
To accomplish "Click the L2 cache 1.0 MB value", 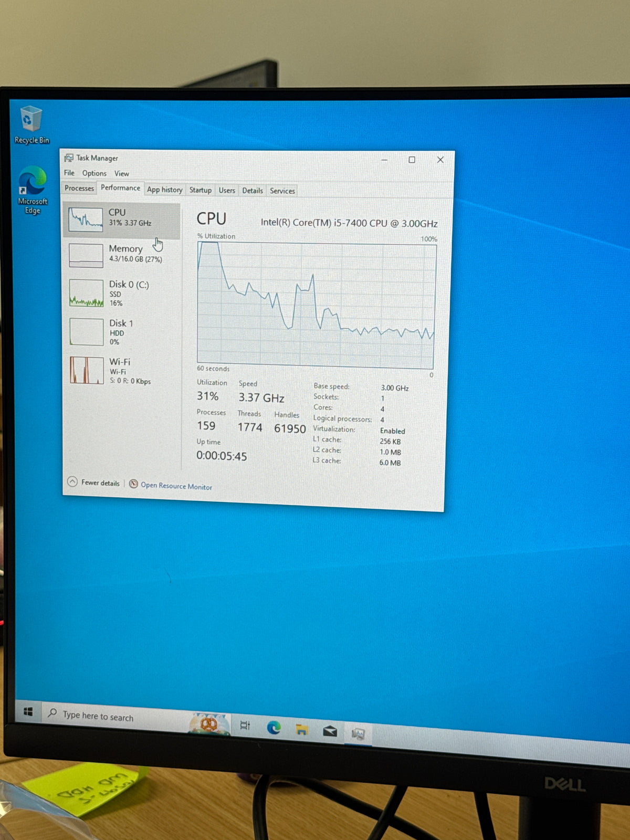I will [x=390, y=452].
